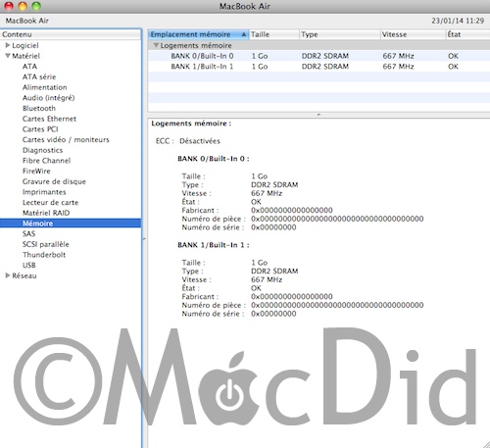Click the BANK 0/Built-In 0 detail heading
The image size is (490, 448).
(x=214, y=159)
